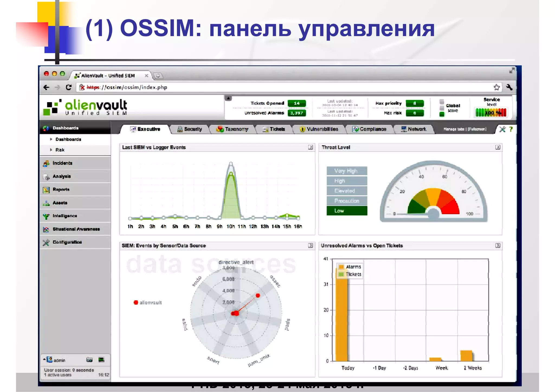Image resolution: width=555 pixels, height=392 pixels.
Task: Select the Precaution threat level box
Action: [x=347, y=201]
